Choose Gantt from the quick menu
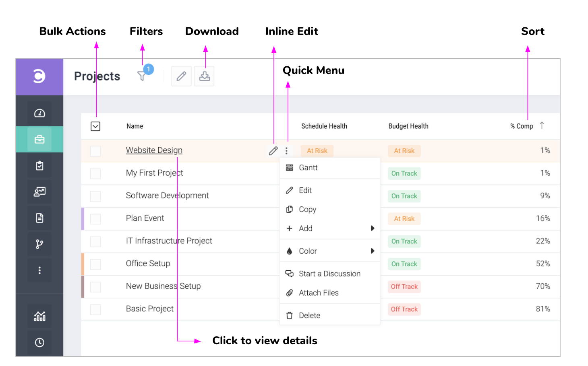The width and height of the screenshot is (588, 366). pos(308,168)
